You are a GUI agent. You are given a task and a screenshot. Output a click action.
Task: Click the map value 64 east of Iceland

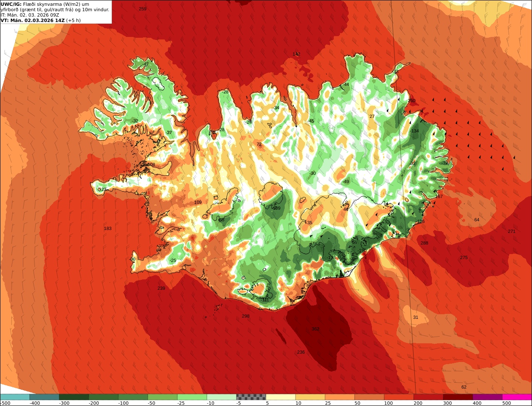click(477, 220)
